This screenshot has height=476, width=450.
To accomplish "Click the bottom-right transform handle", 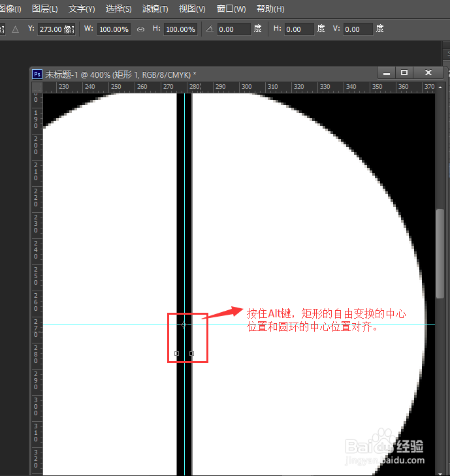I will pyautogui.click(x=191, y=353).
